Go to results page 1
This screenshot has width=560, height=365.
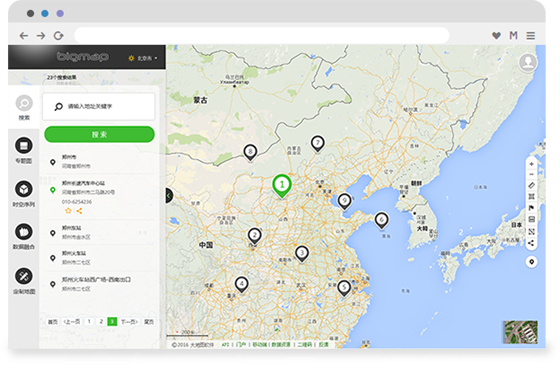pos(89,322)
